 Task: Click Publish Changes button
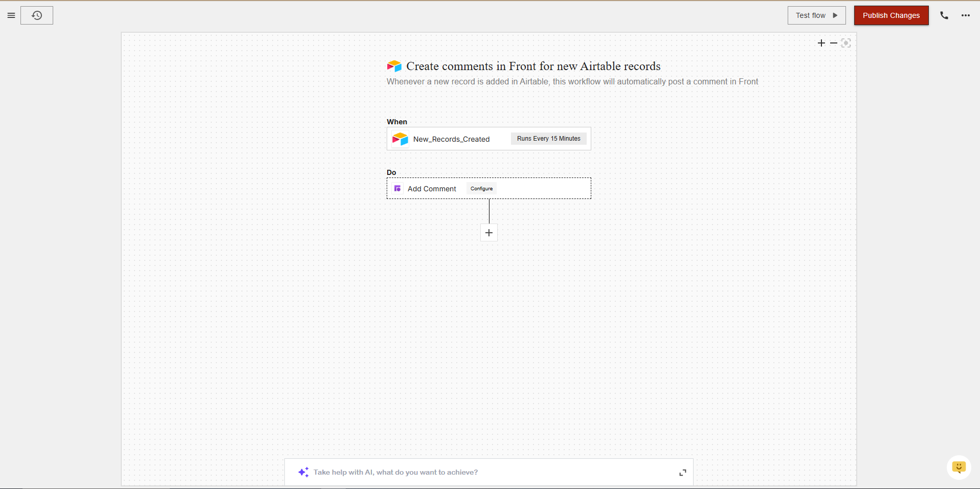(891, 15)
